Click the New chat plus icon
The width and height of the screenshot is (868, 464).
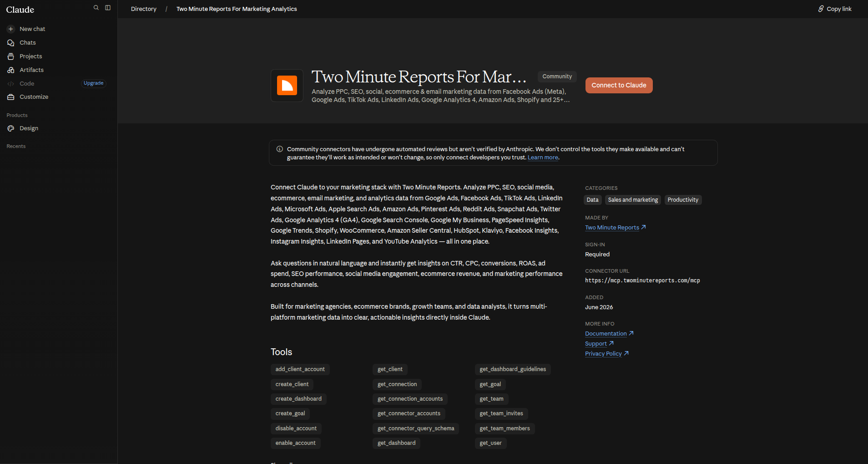point(11,29)
